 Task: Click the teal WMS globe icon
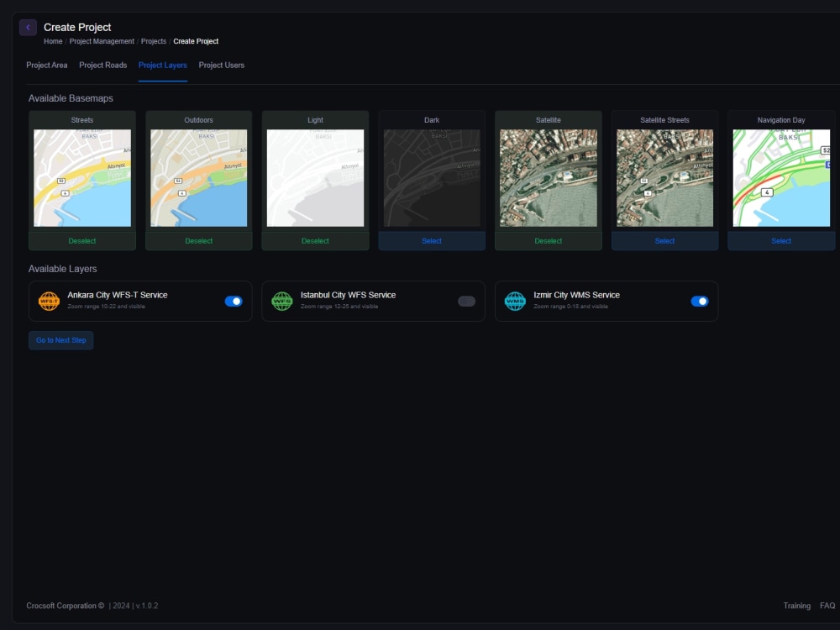[x=515, y=301]
